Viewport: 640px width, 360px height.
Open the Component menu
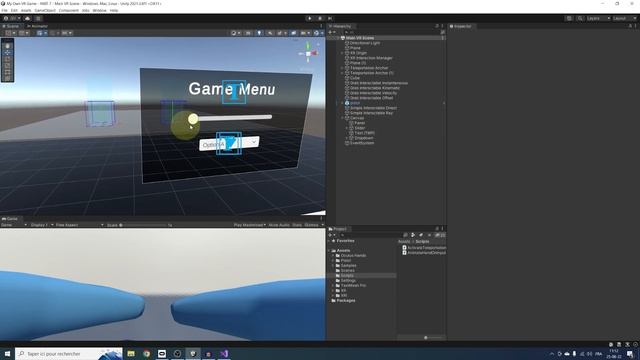[x=69, y=10]
